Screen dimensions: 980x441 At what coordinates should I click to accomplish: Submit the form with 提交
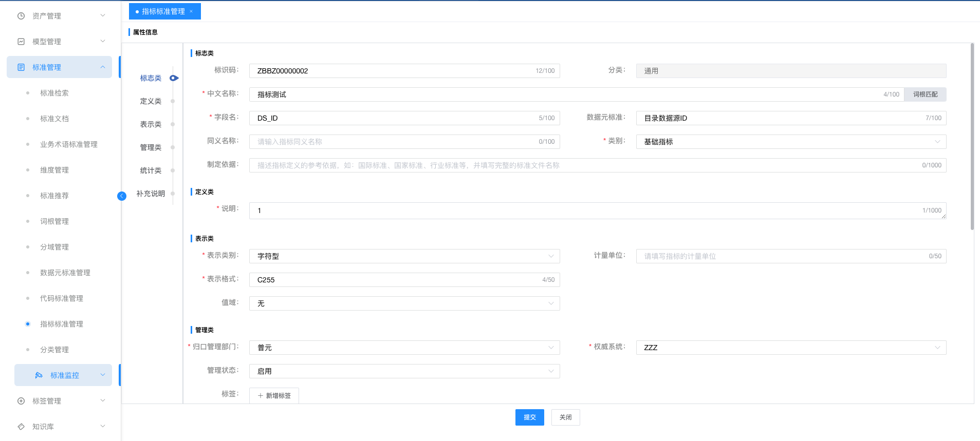(529, 417)
